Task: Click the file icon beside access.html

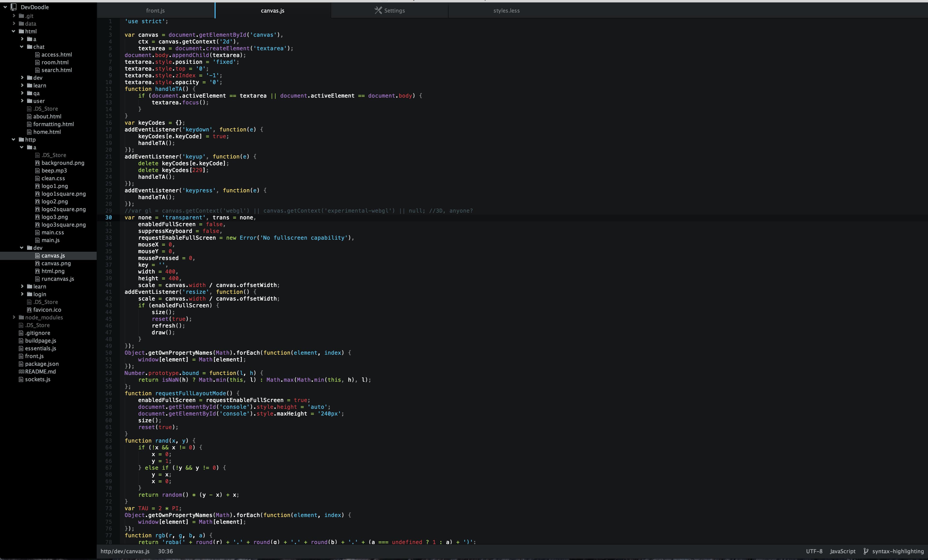Action: 37,55
